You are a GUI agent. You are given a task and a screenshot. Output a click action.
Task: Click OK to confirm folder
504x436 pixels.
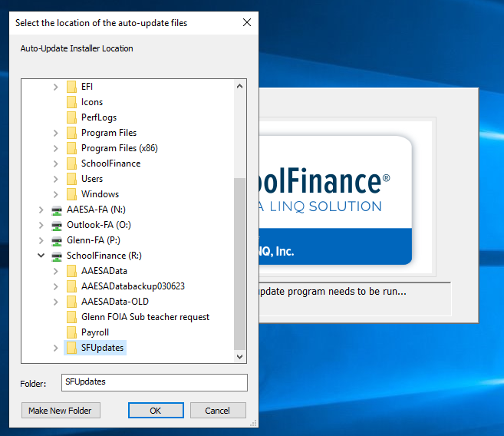[x=156, y=410]
